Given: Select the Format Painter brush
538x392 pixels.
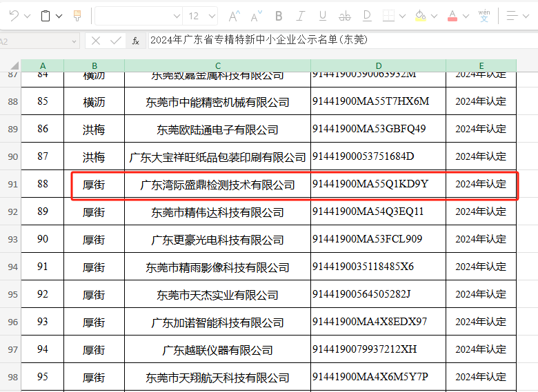Looking at the screenshot, I should click(x=77, y=16).
